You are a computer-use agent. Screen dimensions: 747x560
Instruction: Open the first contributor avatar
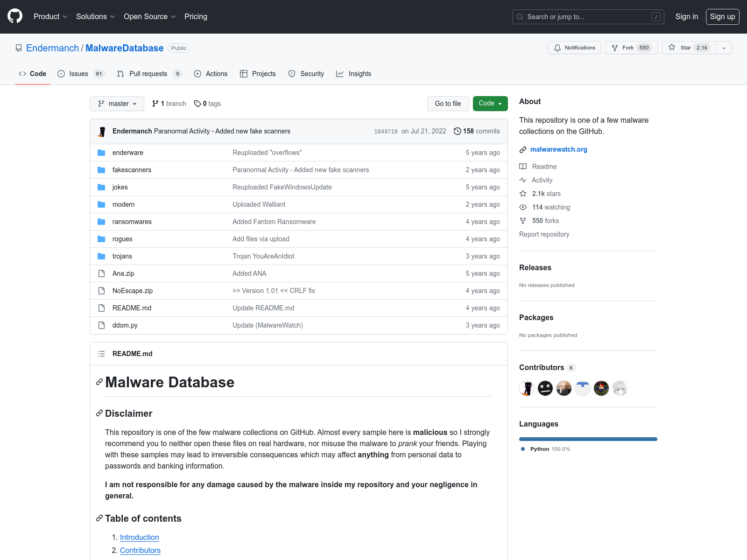click(x=527, y=388)
